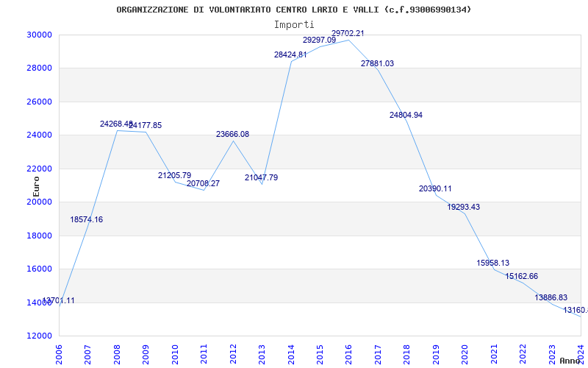Click the data label 28424.81
Screen dimensions: 588x368
coord(290,54)
